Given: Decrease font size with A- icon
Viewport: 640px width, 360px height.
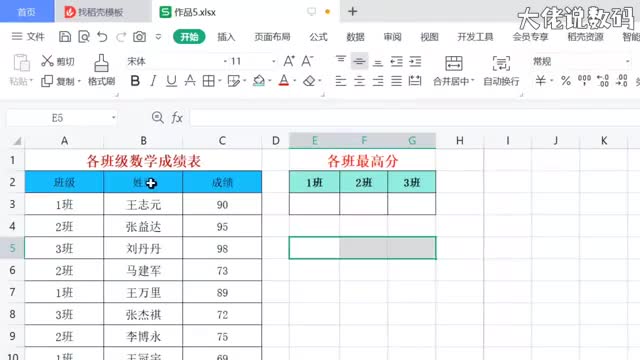Looking at the screenshot, I should point(307,61).
